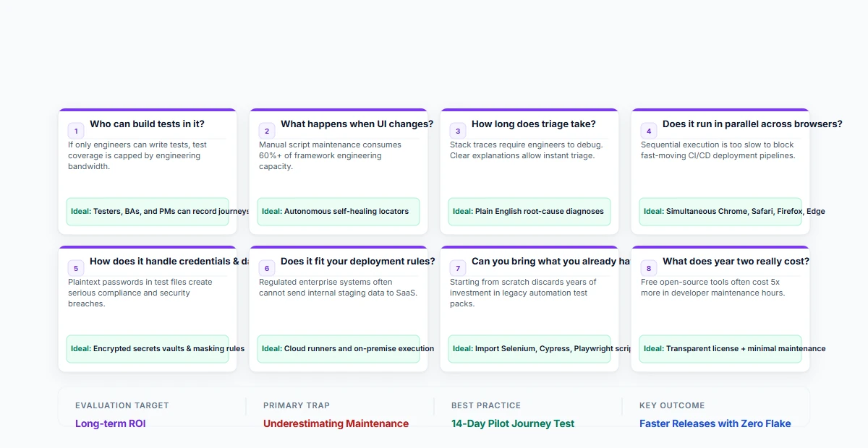868x448 pixels.
Task: Click the number 2 badge
Action: (267, 131)
